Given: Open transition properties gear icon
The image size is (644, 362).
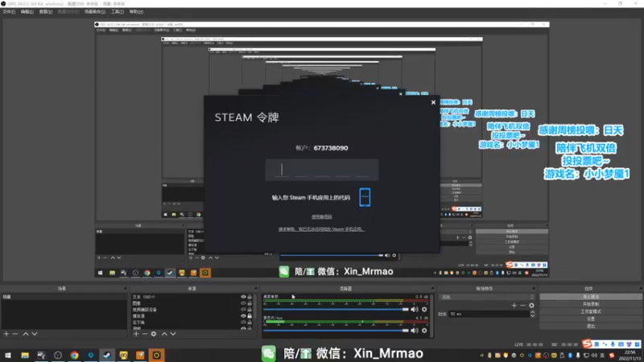Looking at the screenshot, I should point(531,306).
